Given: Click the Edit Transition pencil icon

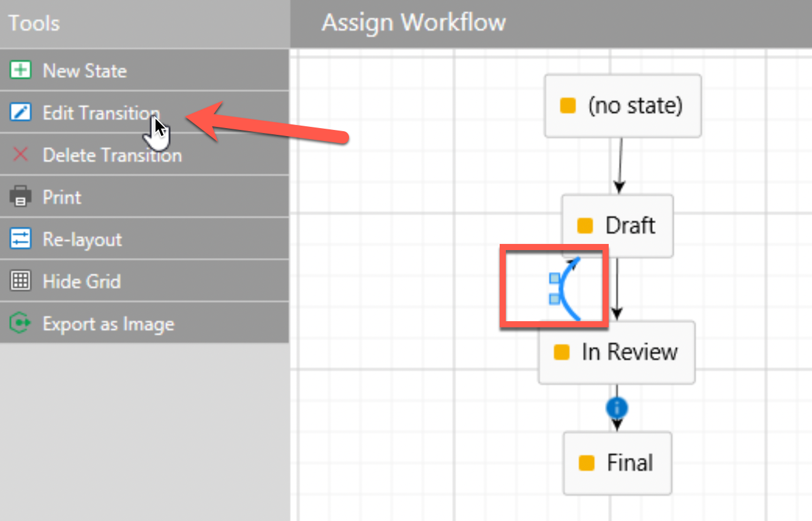Looking at the screenshot, I should tap(21, 113).
